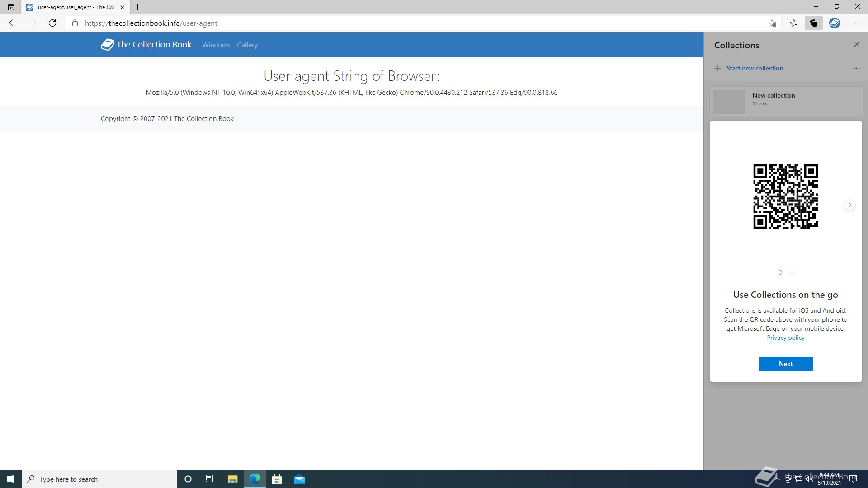This screenshot has height=488, width=868.
Task: Toggle the Collections toolbar icon
Action: [814, 23]
